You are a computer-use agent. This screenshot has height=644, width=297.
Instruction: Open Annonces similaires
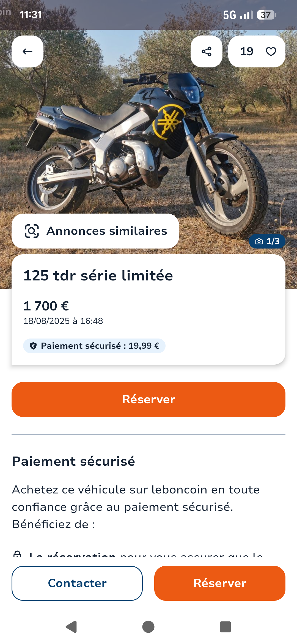coord(95,231)
